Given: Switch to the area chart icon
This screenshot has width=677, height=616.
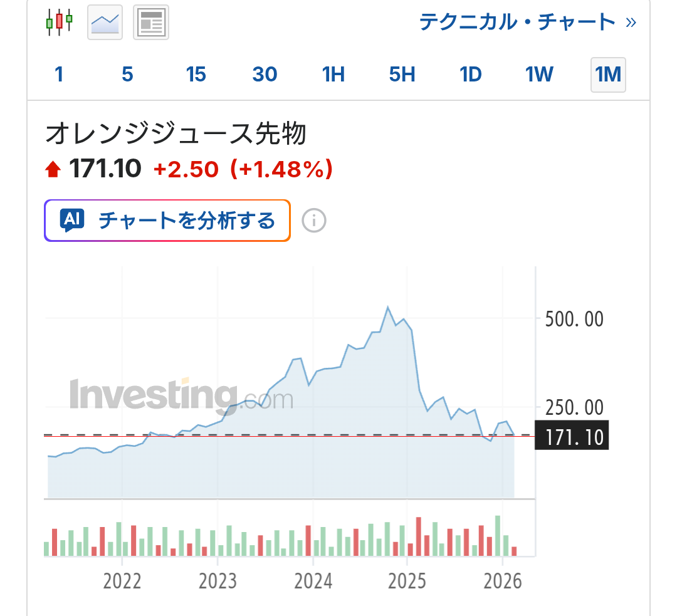Looking at the screenshot, I should 105,23.
